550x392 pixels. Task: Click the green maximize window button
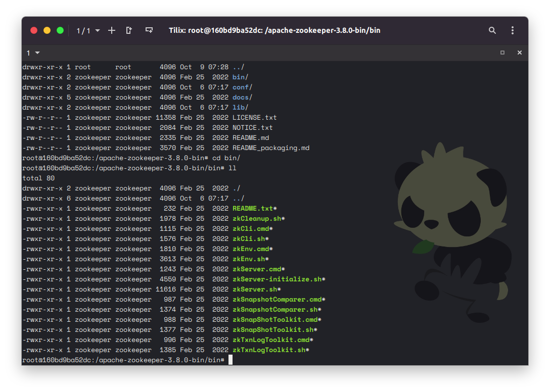point(60,30)
